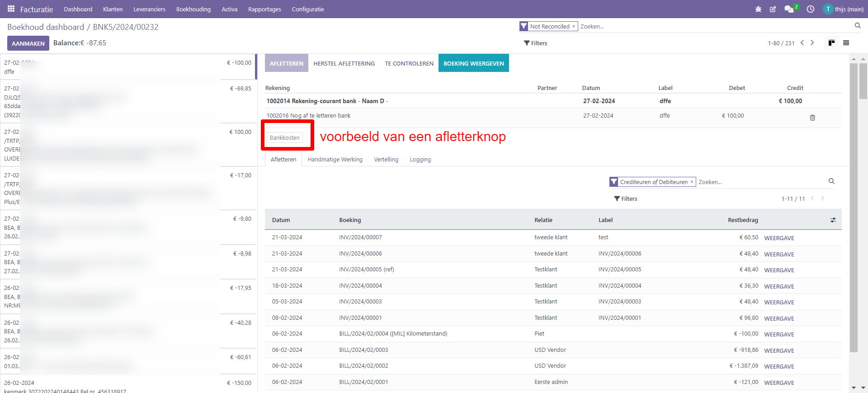Switch to the Handmatige Werking tab
The height and width of the screenshot is (393, 868).
tap(335, 160)
